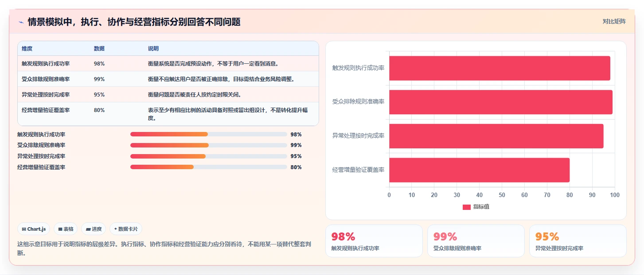Click description starting 表示至少有相应比例
The height and width of the screenshot is (275, 644).
coord(228,114)
